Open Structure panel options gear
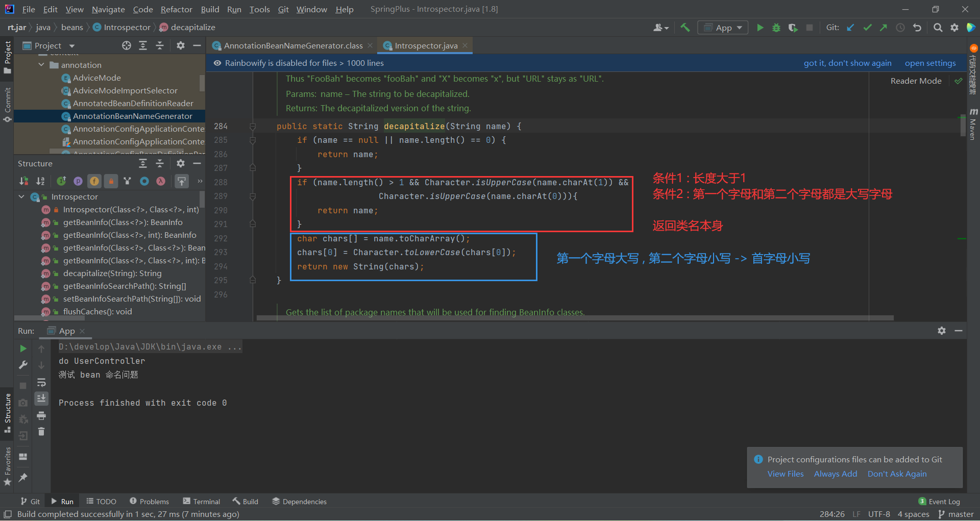This screenshot has width=980, height=521. pyautogui.click(x=181, y=163)
